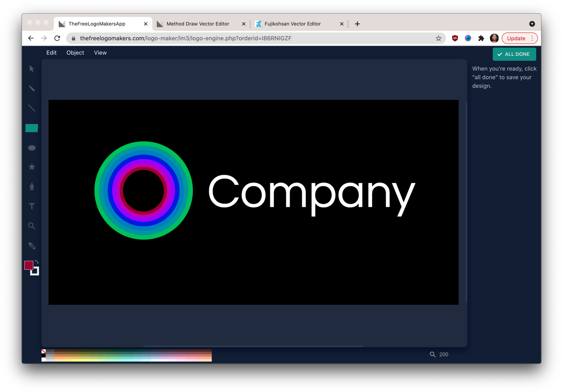Select the Ellipse tool
This screenshot has width=563, height=392.
point(32,148)
